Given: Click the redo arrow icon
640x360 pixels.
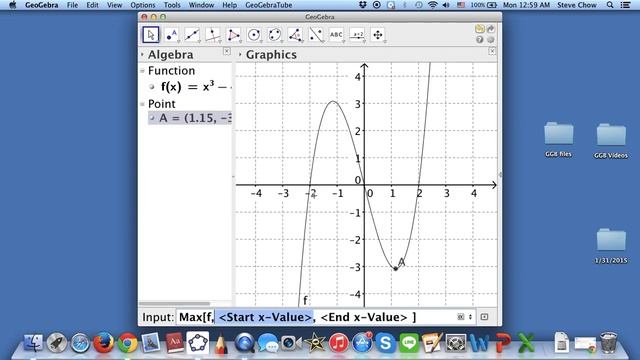Looking at the screenshot, I should pos(491,29).
